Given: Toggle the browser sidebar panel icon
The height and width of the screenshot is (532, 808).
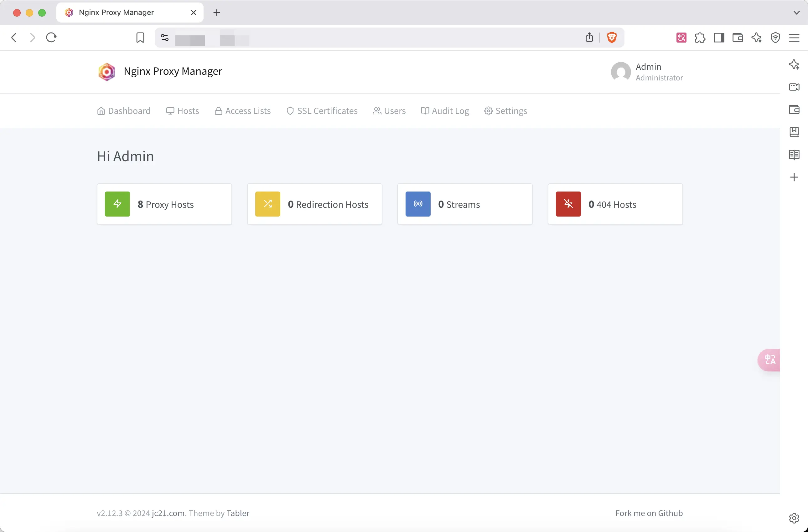Looking at the screenshot, I should point(719,37).
